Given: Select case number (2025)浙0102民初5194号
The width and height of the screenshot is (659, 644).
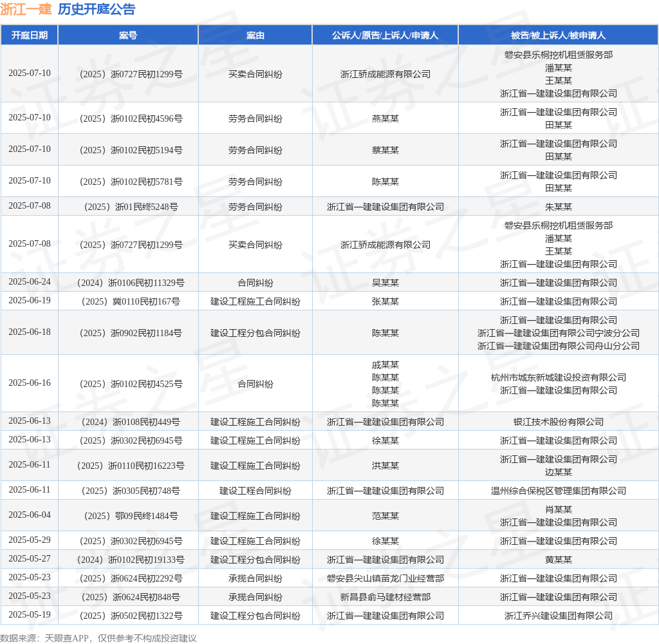Looking at the screenshot, I should point(131,150).
